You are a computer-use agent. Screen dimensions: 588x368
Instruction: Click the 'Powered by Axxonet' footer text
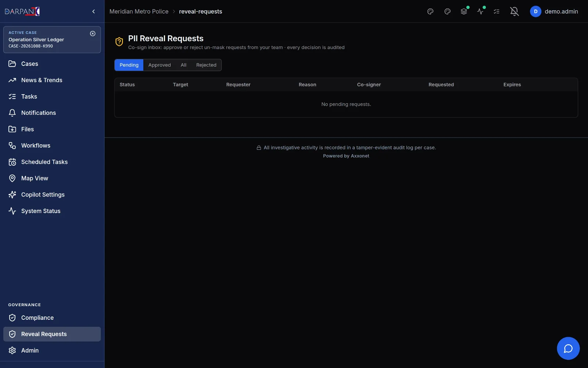[346, 156]
